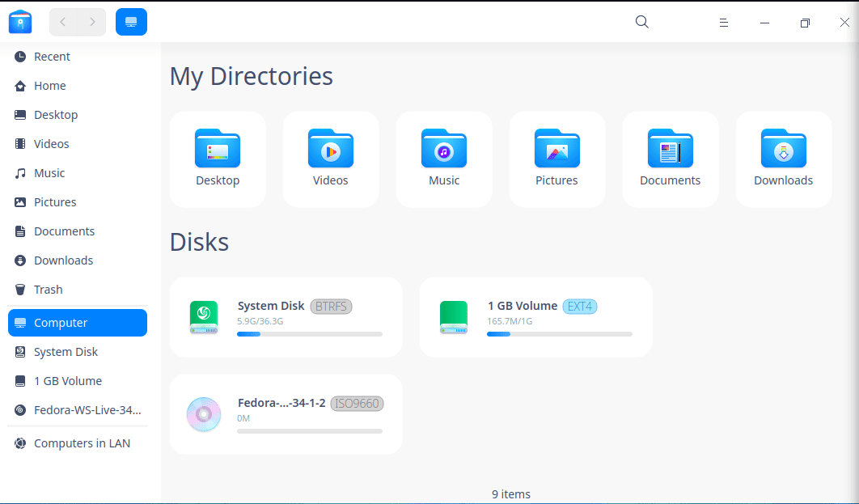
Task: Click 1 GB Volume drive icon in sidebar
Action: pos(20,381)
